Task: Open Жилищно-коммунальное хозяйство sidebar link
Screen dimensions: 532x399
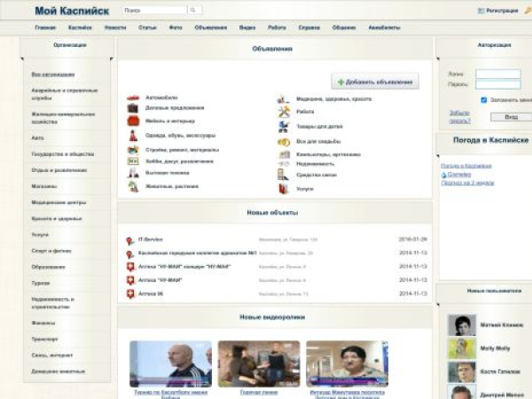Action: tap(63, 118)
